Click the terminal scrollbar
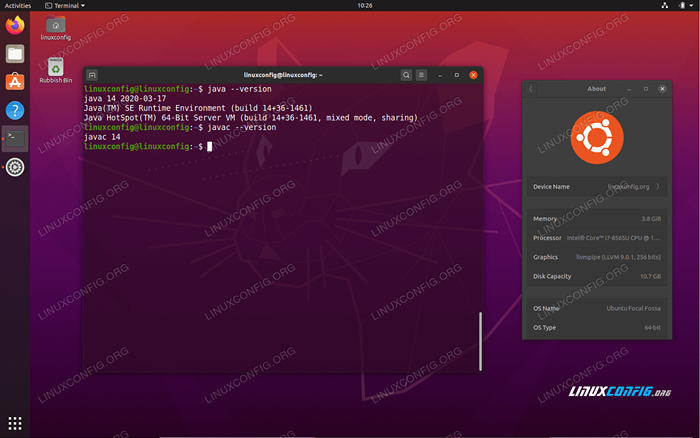Image resolution: width=700 pixels, height=438 pixels. [480, 341]
